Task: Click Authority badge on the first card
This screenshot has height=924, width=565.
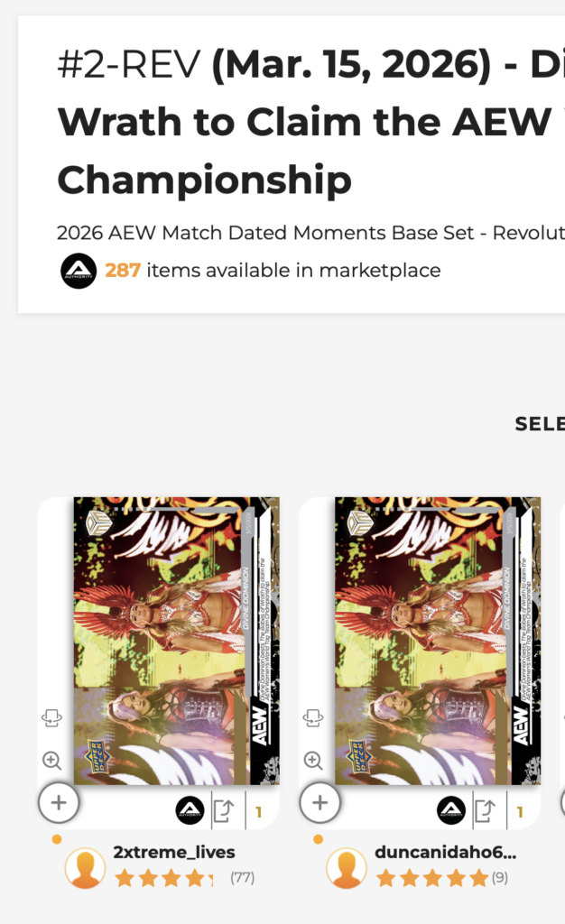Action: pyautogui.click(x=190, y=811)
